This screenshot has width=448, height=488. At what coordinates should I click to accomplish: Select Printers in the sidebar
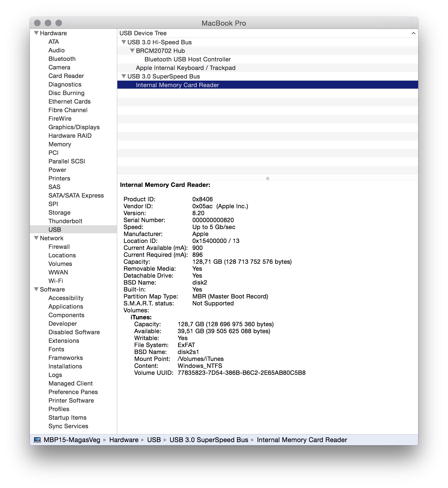tap(59, 178)
